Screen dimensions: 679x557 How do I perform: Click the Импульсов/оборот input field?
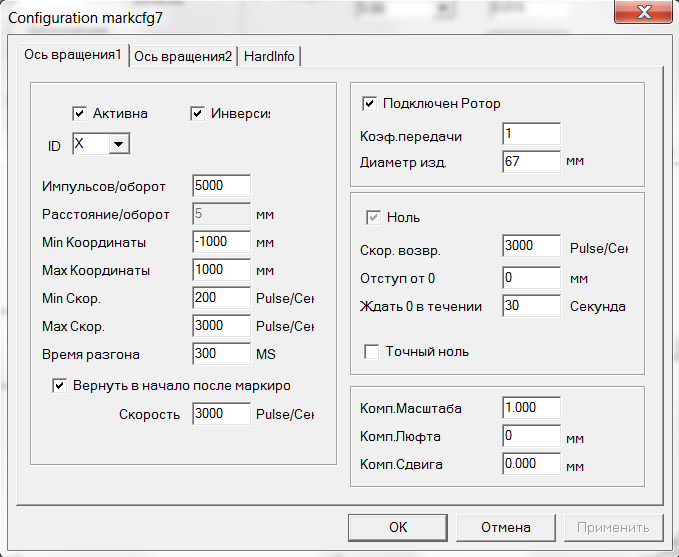tap(220, 186)
